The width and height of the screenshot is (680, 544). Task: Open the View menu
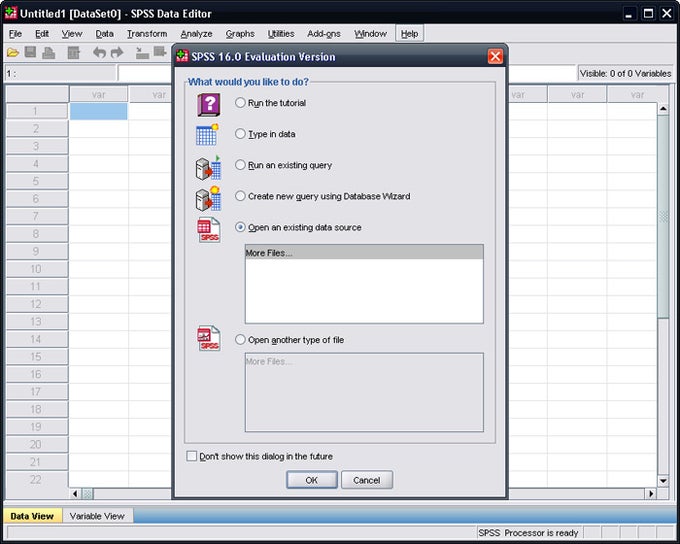(x=72, y=33)
